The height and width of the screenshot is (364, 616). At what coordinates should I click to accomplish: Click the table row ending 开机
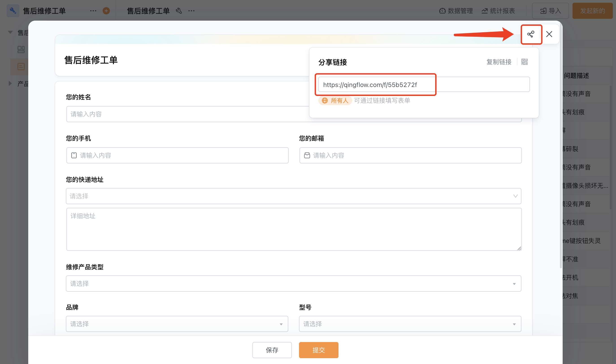586,277
